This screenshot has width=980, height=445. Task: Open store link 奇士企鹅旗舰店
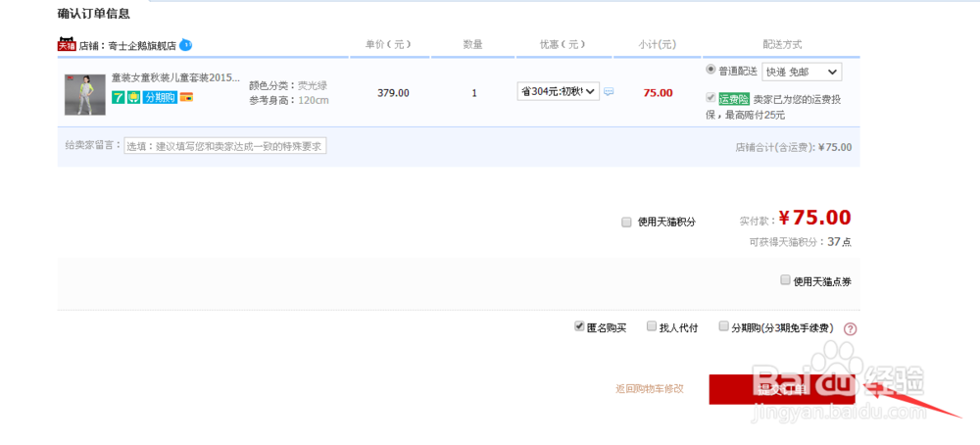point(142,45)
